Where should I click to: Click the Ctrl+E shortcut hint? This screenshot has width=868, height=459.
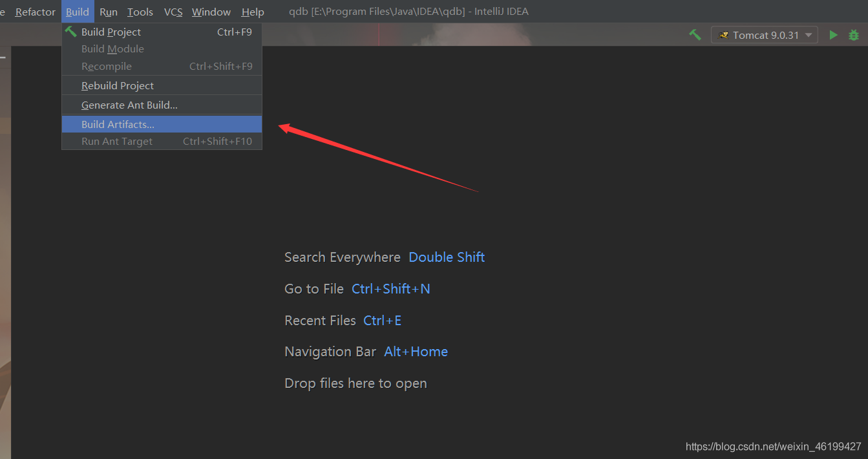pyautogui.click(x=383, y=321)
